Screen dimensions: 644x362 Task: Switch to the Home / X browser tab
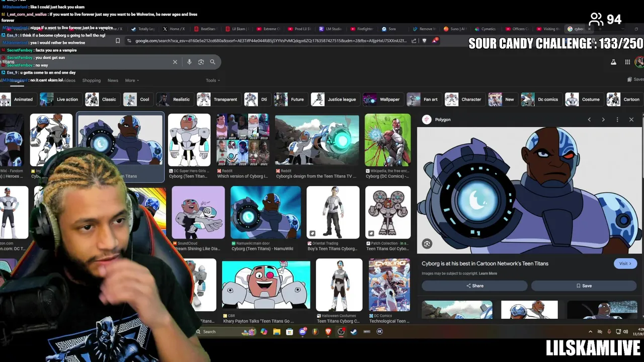(x=174, y=29)
